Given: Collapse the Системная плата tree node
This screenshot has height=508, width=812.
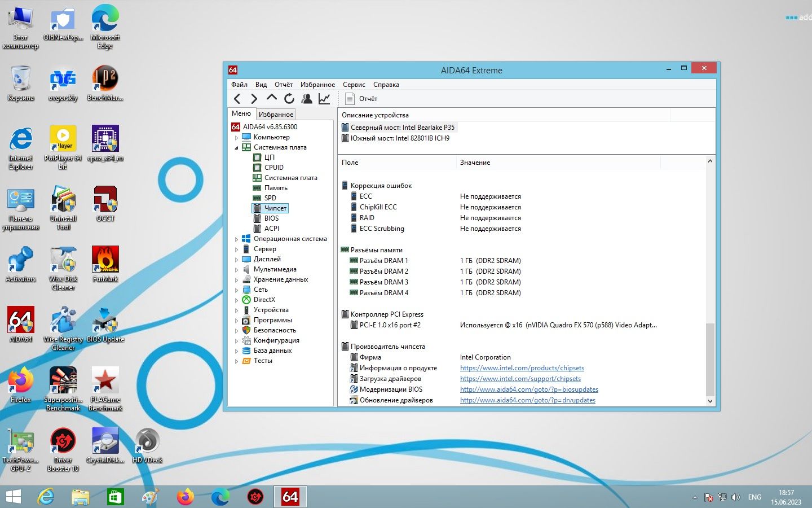Looking at the screenshot, I should pyautogui.click(x=236, y=147).
